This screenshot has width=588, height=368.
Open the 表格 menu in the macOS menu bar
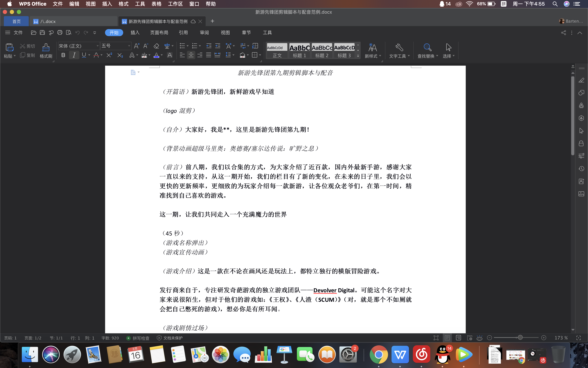click(x=156, y=4)
